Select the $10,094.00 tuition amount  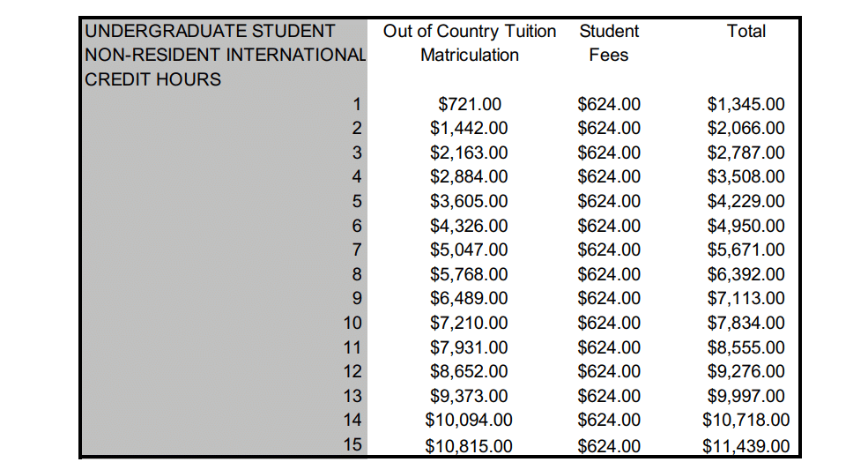click(x=469, y=420)
